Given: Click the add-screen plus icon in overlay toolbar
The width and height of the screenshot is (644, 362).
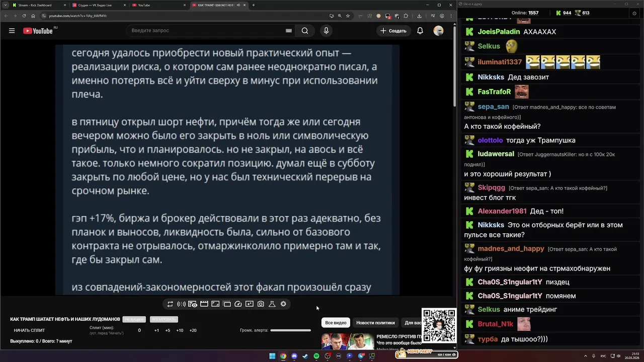Looking at the screenshot, I should (x=249, y=304).
